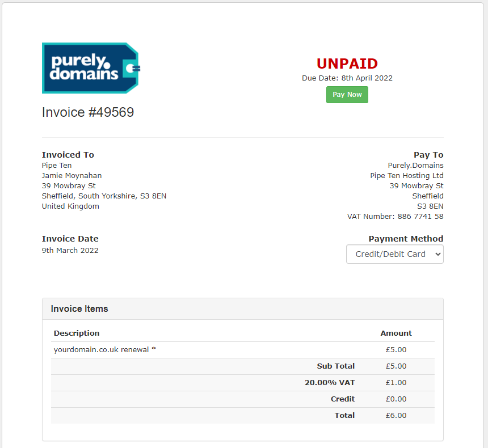Screen dimensions: 488x448
Task: Click the Jamie Moynahan name line
Action: pos(71,175)
